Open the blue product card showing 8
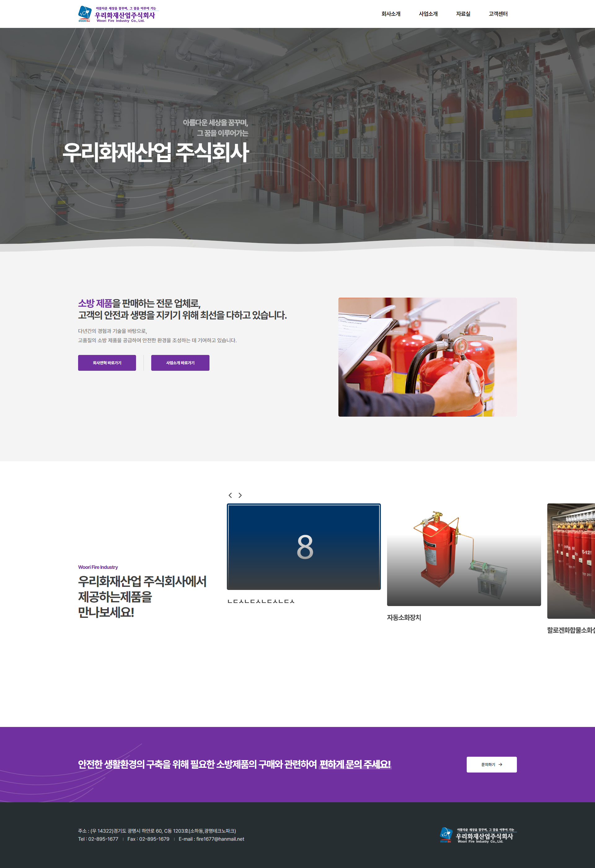 [303, 547]
